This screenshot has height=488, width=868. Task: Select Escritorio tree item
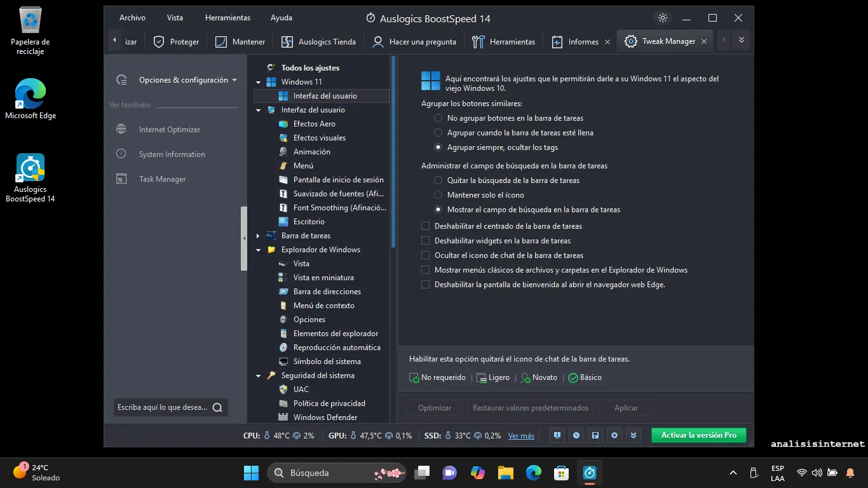pyautogui.click(x=309, y=222)
